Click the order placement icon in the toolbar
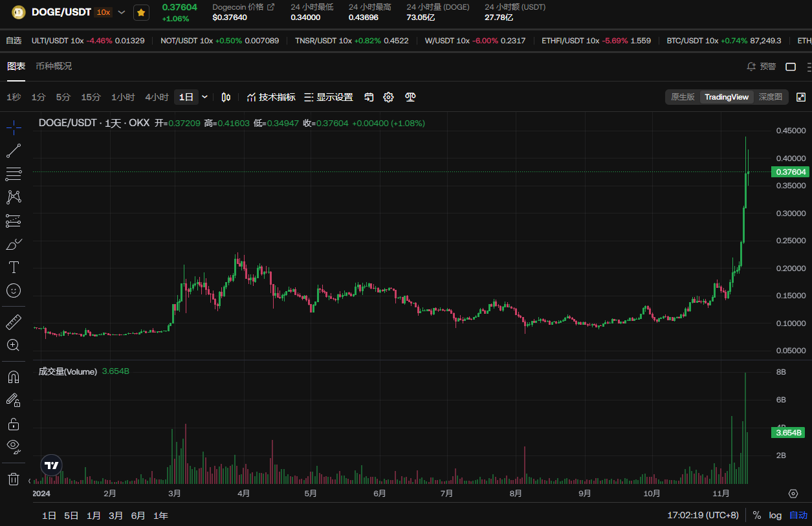812x526 pixels. coord(369,97)
